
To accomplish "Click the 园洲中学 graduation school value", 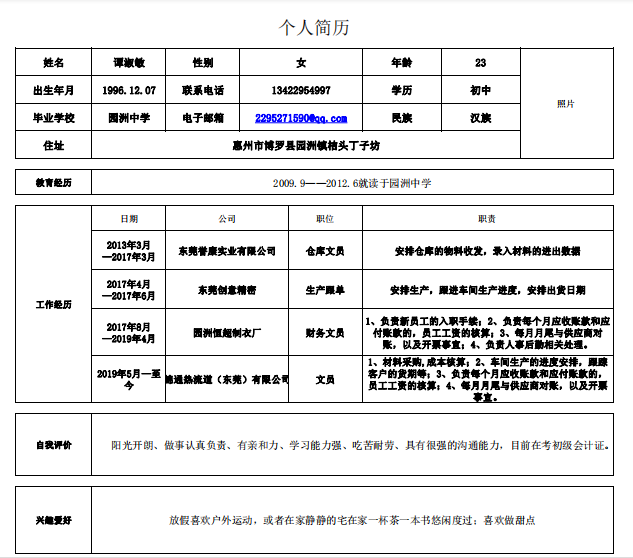I will click(129, 118).
